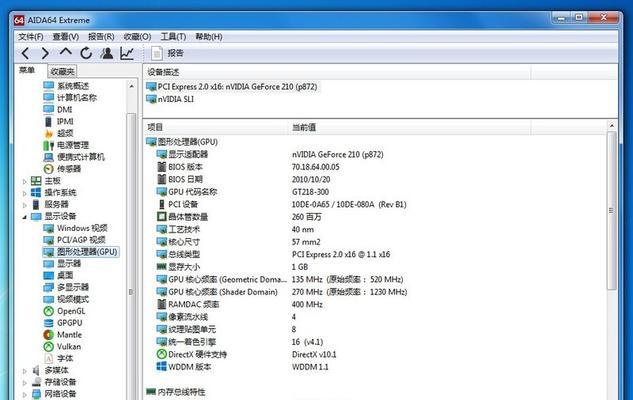The width and height of the screenshot is (633, 400).
Task: Click the details pane vertical scrollbar thumb
Action: click(612, 210)
